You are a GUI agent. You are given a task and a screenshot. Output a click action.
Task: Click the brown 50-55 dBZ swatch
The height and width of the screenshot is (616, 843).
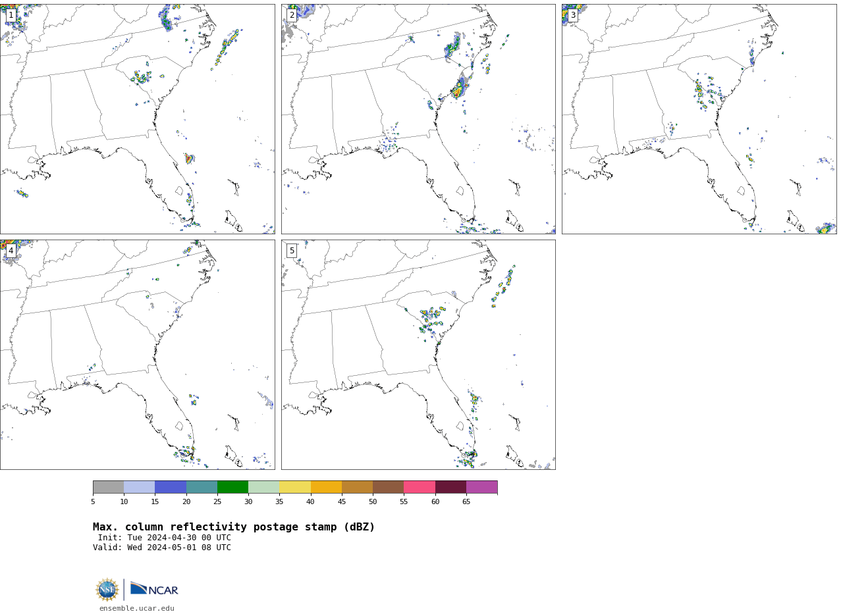tap(389, 487)
